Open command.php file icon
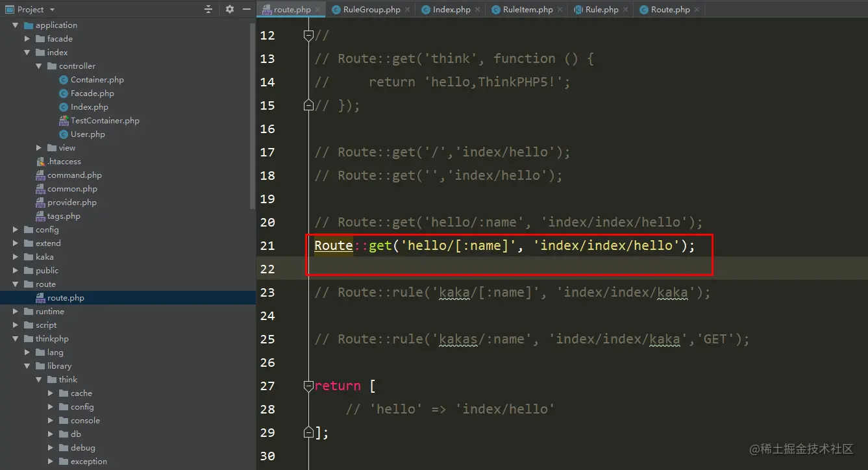 click(40, 175)
